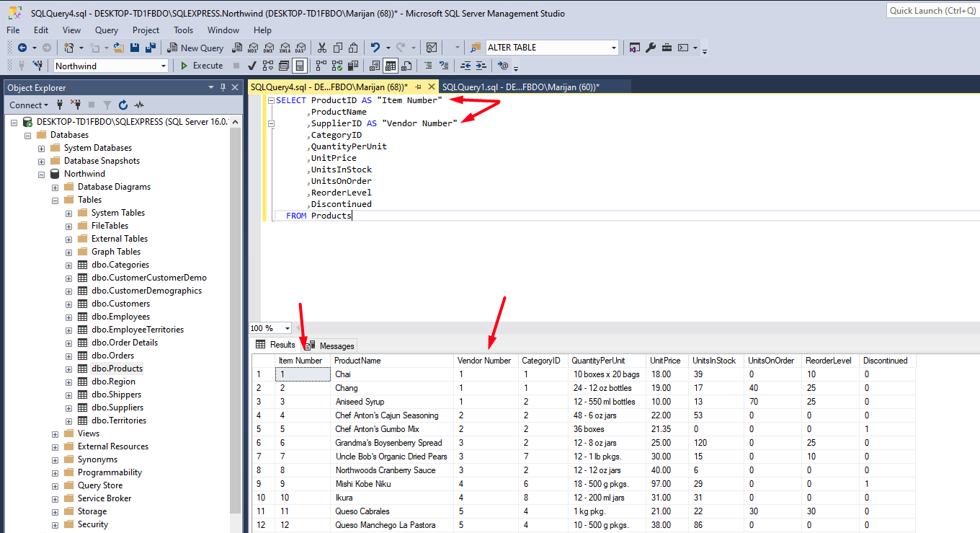
Task: Click the wrench Properties icon
Action: [651, 48]
